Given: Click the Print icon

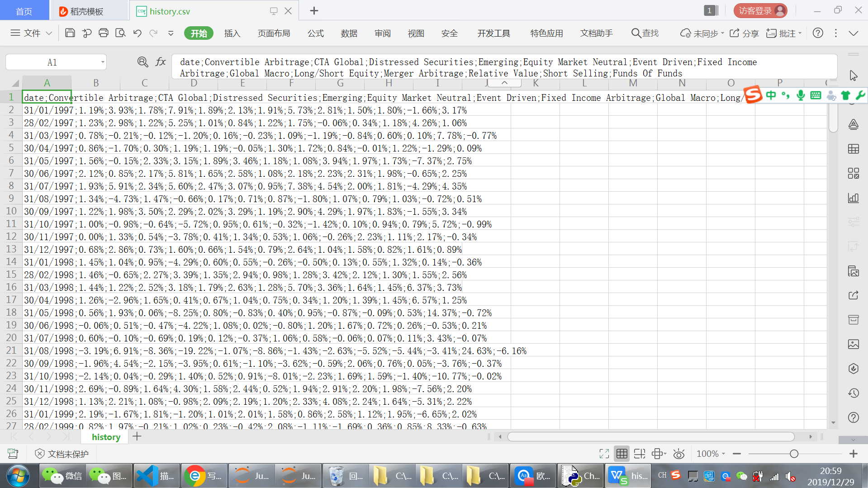Looking at the screenshot, I should tap(104, 33).
